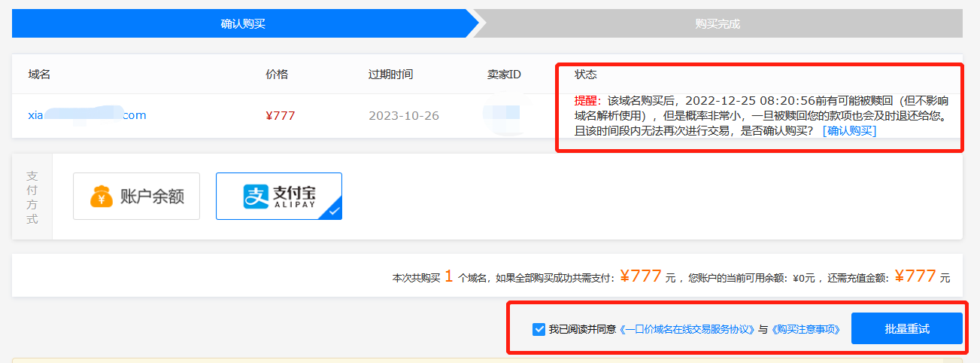Click the 过期时间 column header

pos(390,75)
